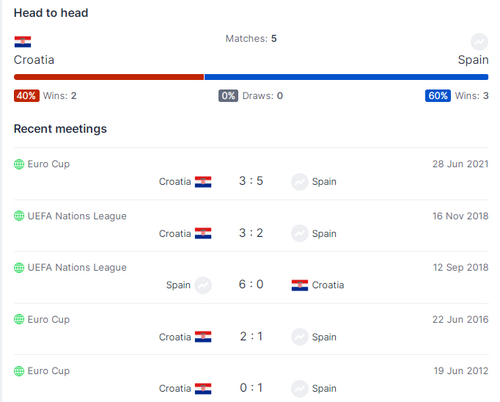
Task: Click globe icon next to 22 Jun 2016 Euro Cup
Action: 19,319
